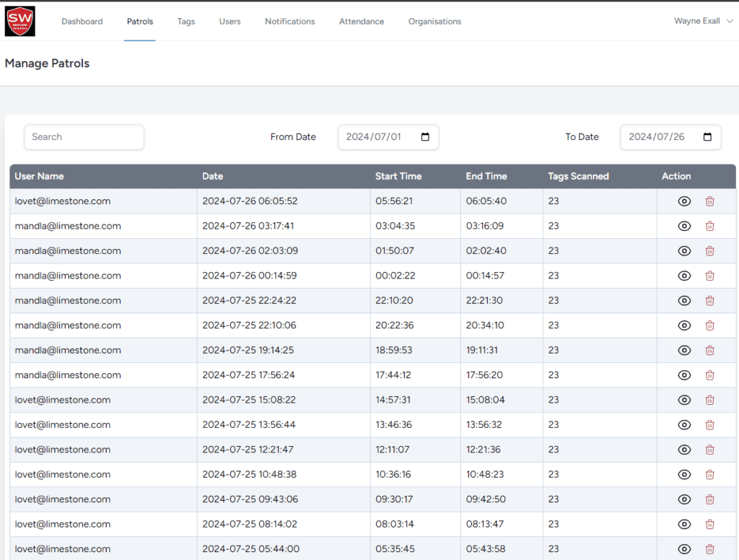Click the SW Secure logo icon
Image resolution: width=739 pixels, height=560 pixels.
[x=19, y=21]
